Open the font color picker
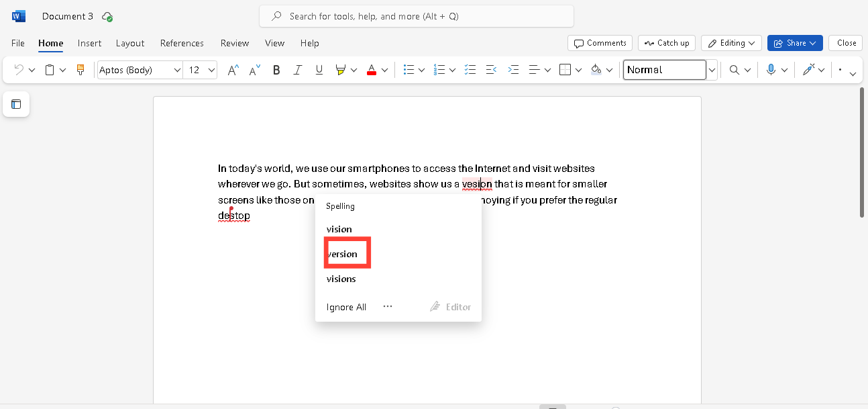This screenshot has width=868, height=409. [x=372, y=69]
